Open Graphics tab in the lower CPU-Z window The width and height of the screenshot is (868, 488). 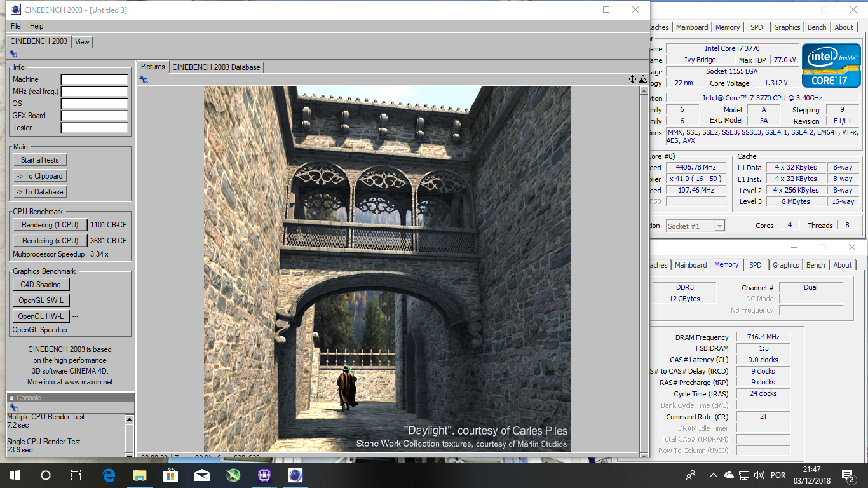pyautogui.click(x=785, y=265)
